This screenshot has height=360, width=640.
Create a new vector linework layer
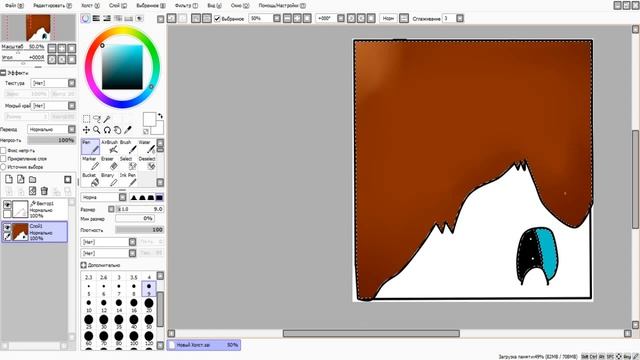[21, 179]
